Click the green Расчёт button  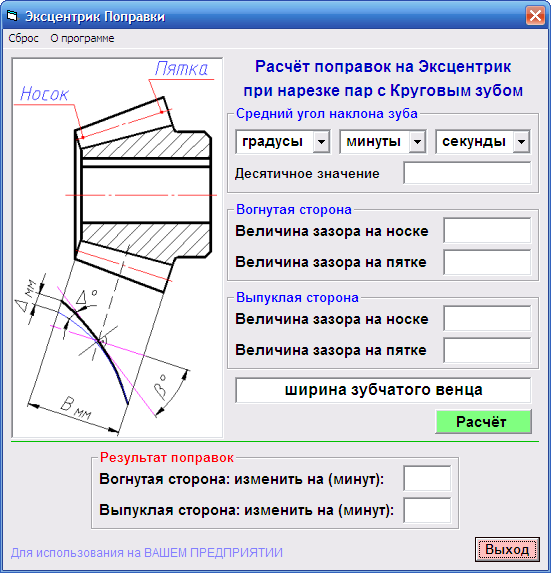pyautogui.click(x=483, y=422)
